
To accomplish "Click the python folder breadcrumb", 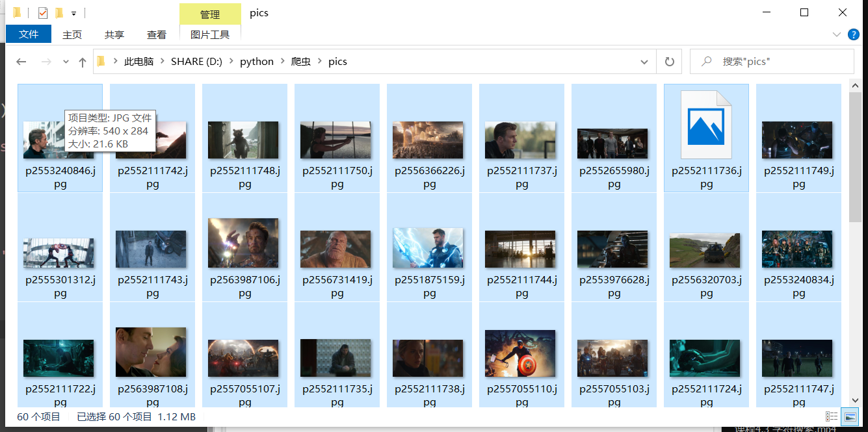I will 257,62.
